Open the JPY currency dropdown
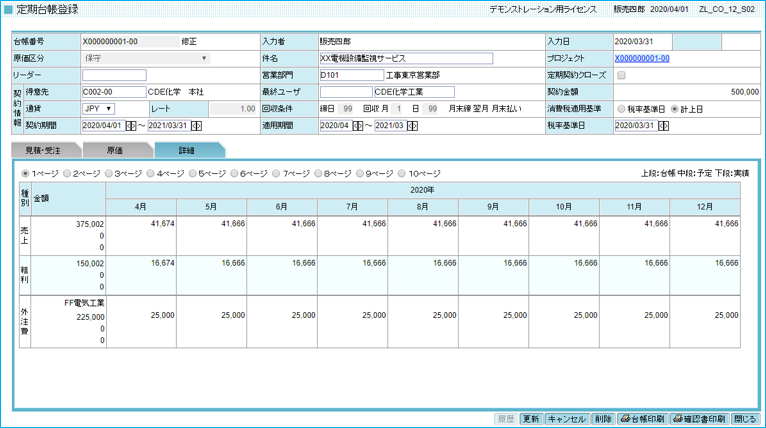766x428 pixels. click(x=98, y=109)
